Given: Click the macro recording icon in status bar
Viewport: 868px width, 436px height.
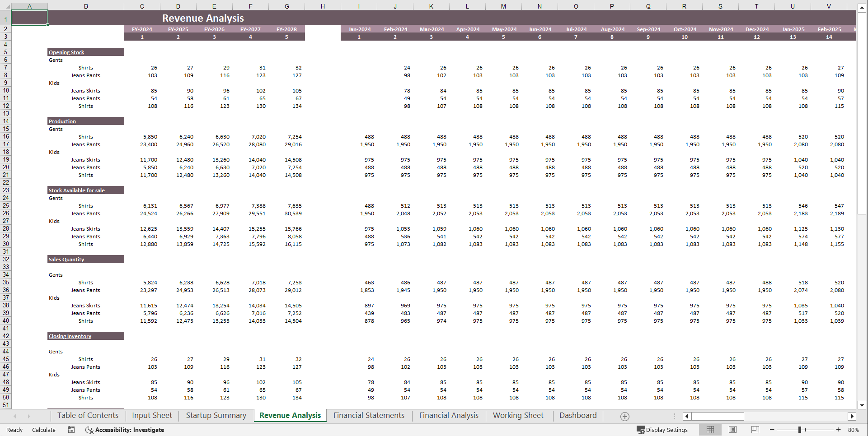Looking at the screenshot, I should pyautogui.click(x=71, y=430).
